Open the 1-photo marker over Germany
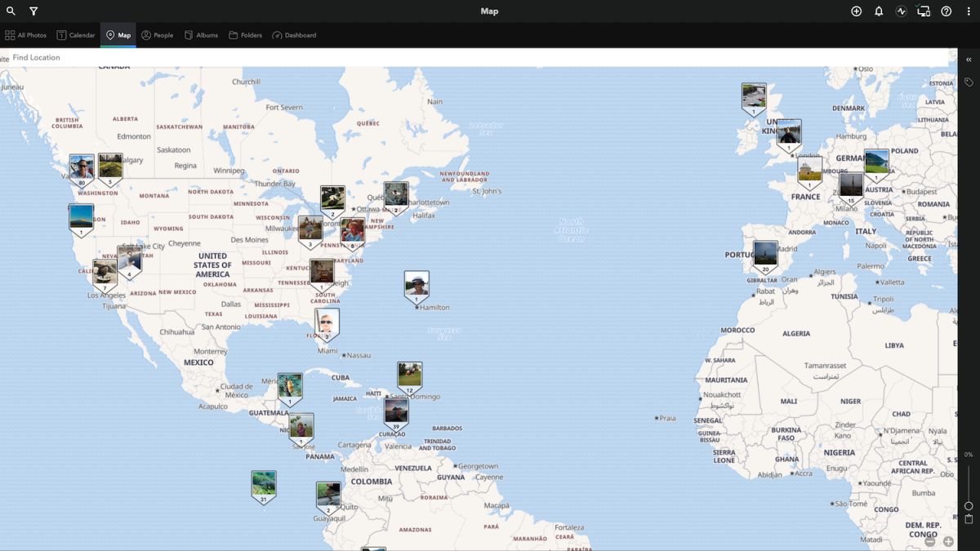980x551 pixels. [876, 166]
